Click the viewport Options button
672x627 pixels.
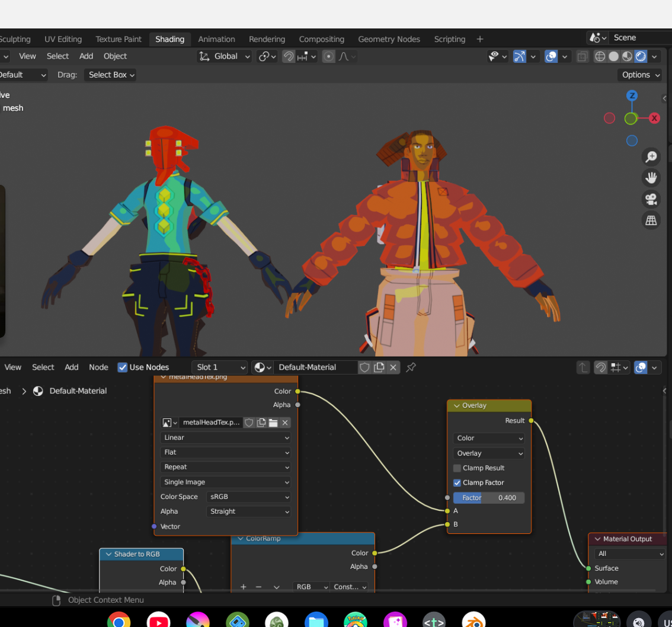click(640, 75)
